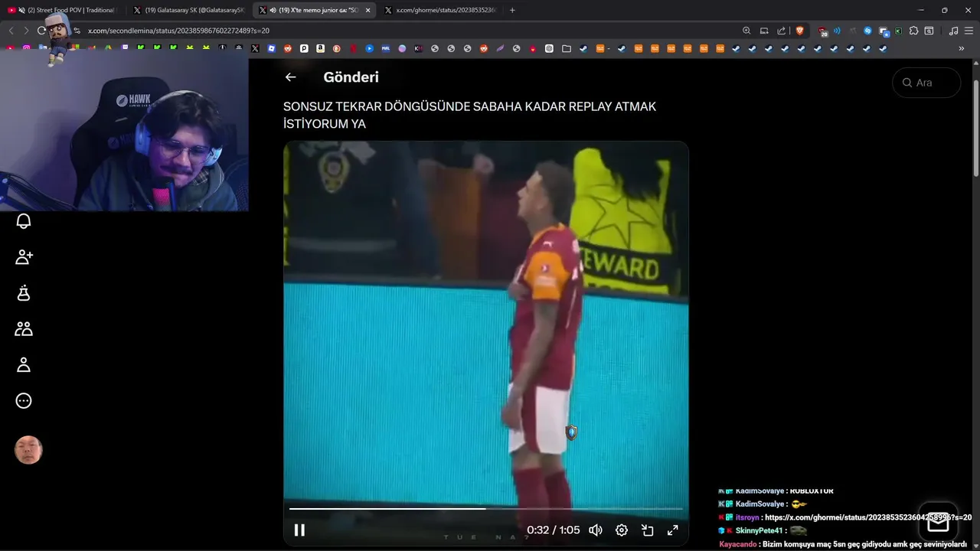980x551 pixels.
Task: Click the music note media control icon
Action: (x=953, y=31)
